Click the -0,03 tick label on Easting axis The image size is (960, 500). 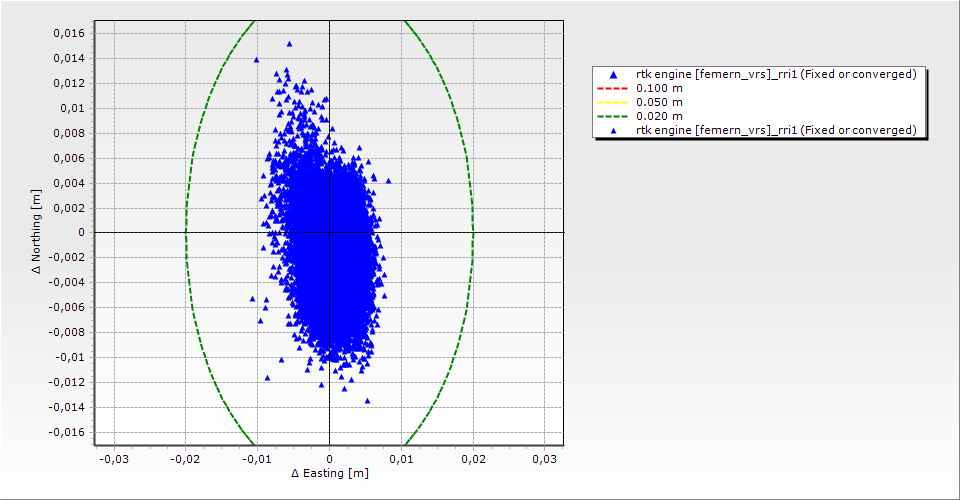click(112, 458)
